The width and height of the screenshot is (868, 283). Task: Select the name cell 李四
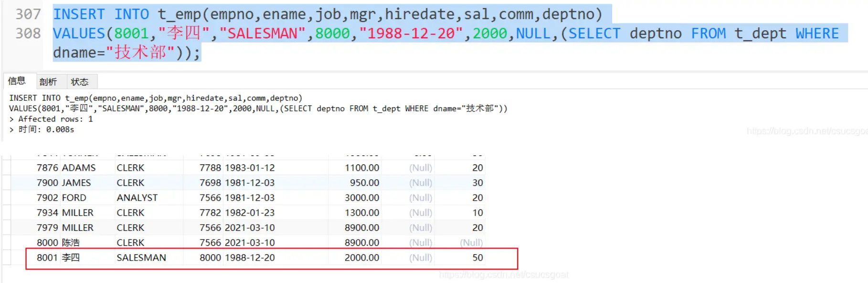[71, 258]
